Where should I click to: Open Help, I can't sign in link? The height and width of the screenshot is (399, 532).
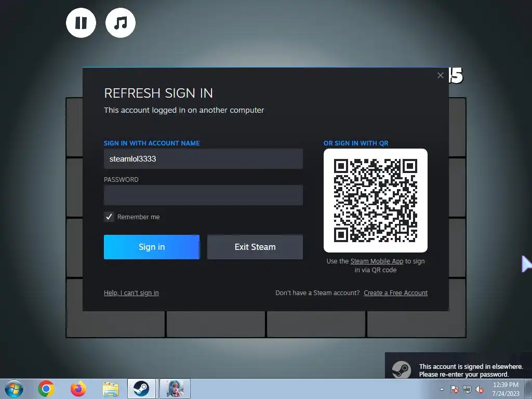click(131, 293)
